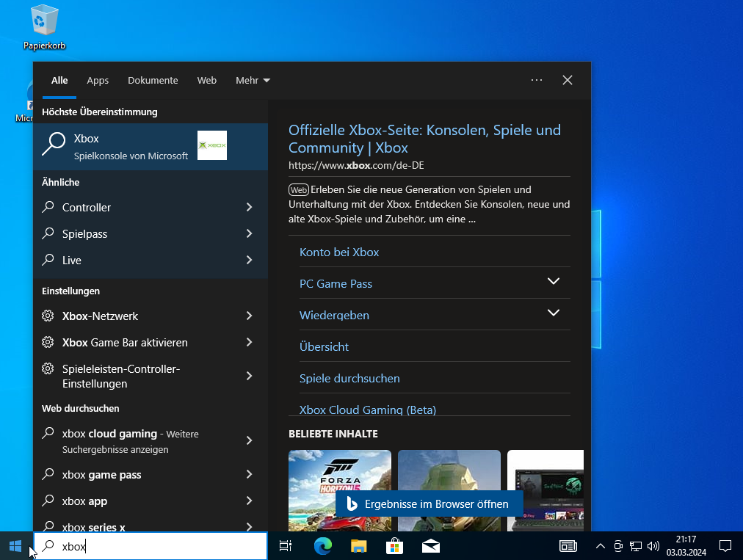Click the search icon beside xbox app

point(48,501)
